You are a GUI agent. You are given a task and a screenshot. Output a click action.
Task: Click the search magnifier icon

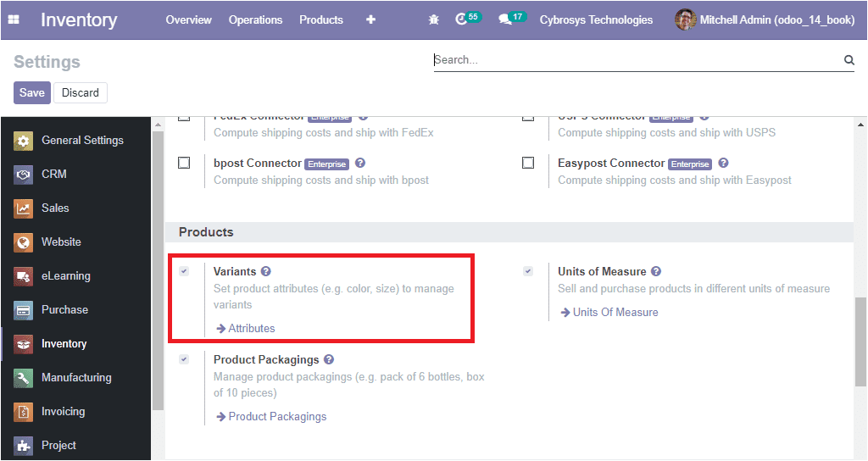pyautogui.click(x=849, y=60)
